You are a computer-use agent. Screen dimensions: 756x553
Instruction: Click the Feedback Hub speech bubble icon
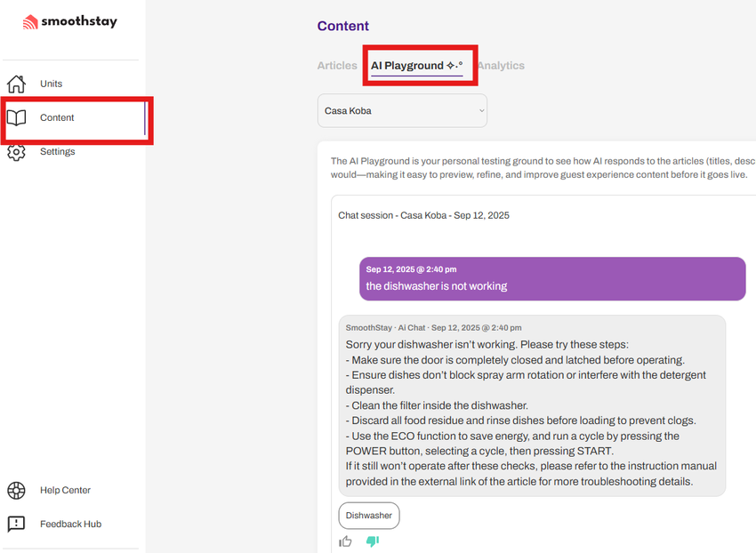[16, 524]
